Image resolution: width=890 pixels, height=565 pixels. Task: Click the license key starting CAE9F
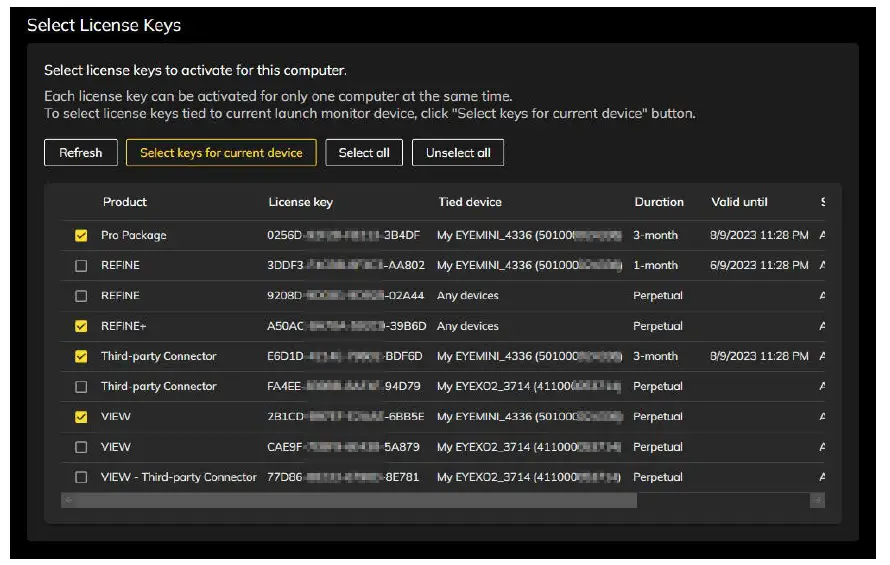pyautogui.click(x=343, y=447)
